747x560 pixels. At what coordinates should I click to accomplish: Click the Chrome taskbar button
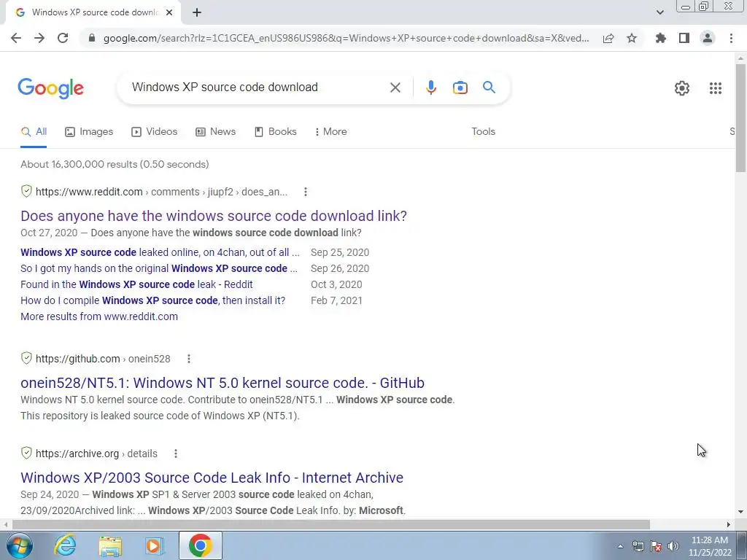pos(200,545)
